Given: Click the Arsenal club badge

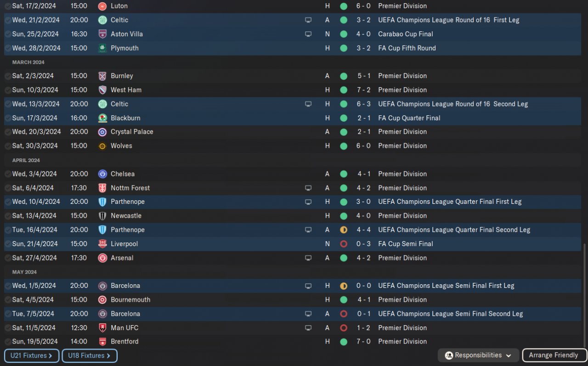Looking at the screenshot, I should [x=102, y=258].
